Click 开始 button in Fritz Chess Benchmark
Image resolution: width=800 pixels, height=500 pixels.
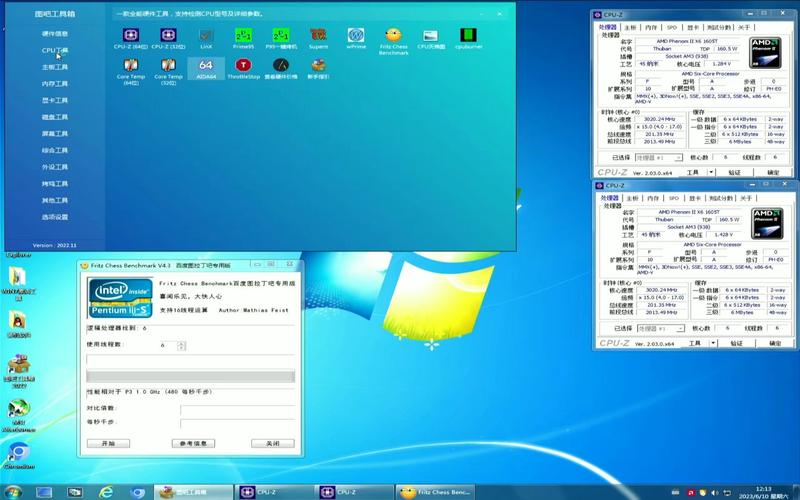(108, 443)
